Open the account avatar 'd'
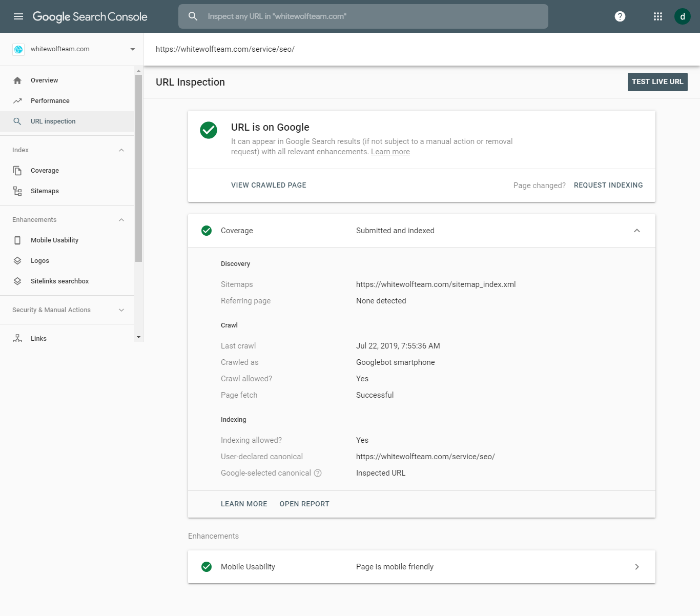This screenshot has width=700, height=616. (683, 16)
